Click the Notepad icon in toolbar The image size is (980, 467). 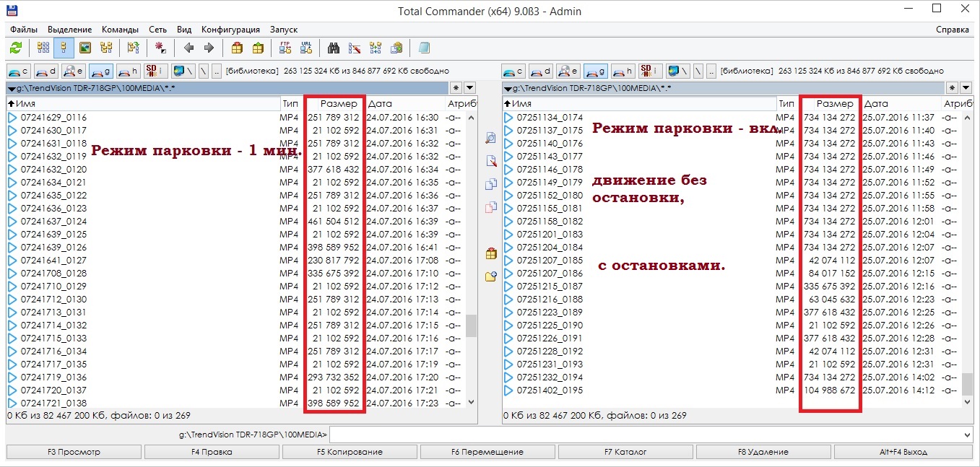click(424, 48)
